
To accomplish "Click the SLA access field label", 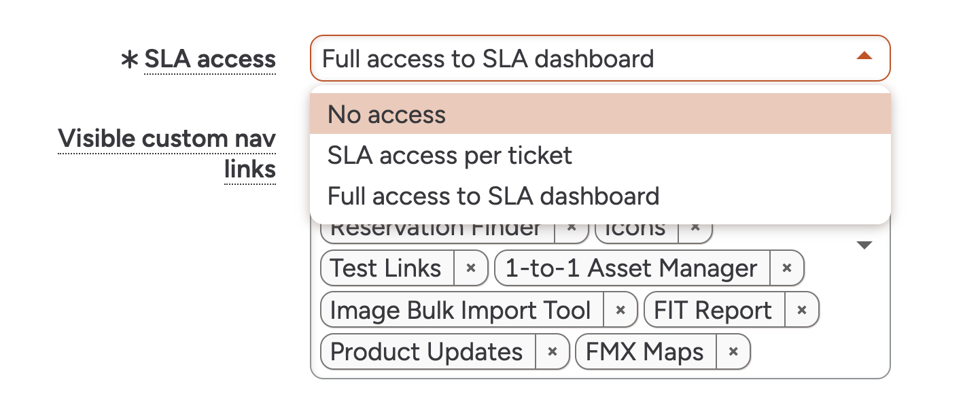I will click(210, 59).
